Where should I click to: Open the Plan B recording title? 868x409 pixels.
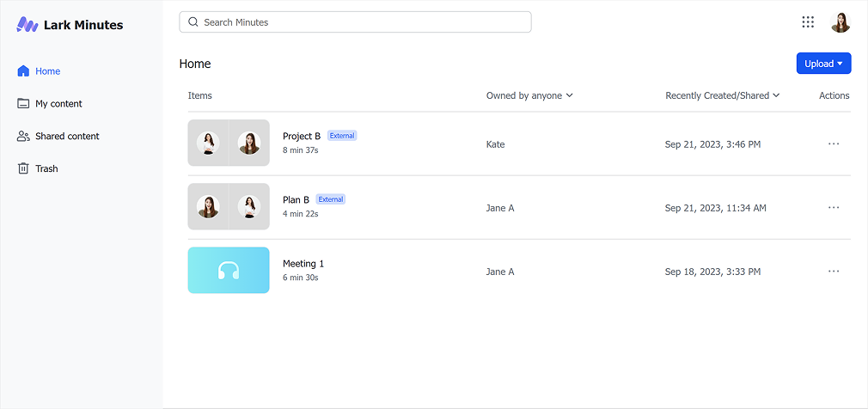(x=296, y=199)
